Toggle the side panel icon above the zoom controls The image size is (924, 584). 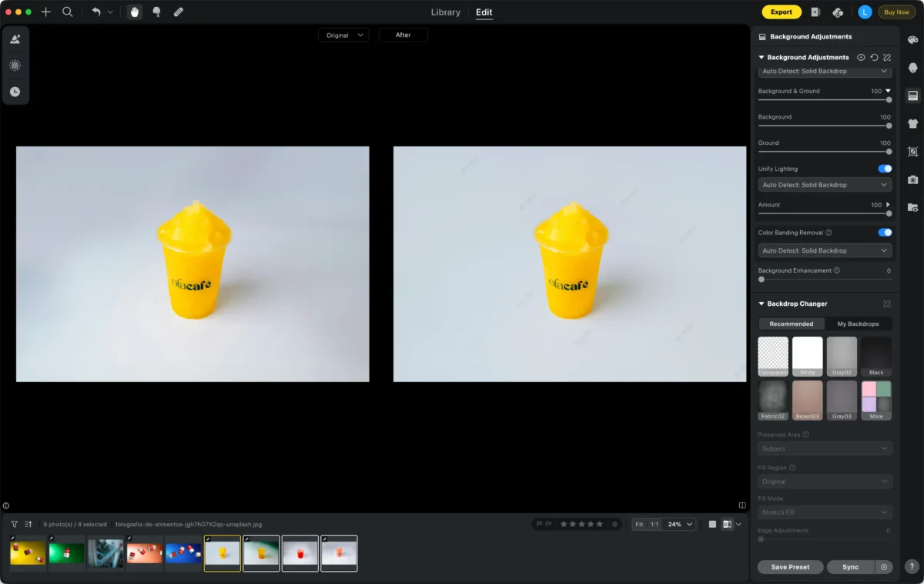(x=742, y=505)
